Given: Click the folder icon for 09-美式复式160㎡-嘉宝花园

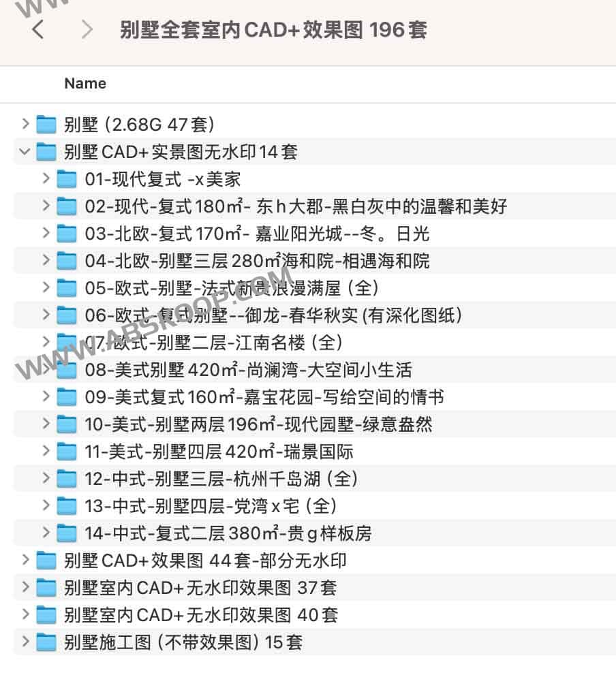Looking at the screenshot, I should coord(66,397).
